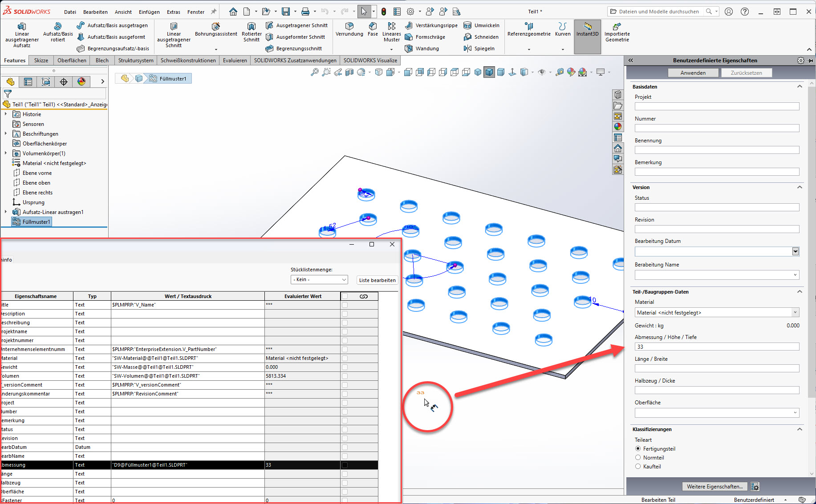Screen dimensions: 816x504
Task: Open the Extras menu
Action: 174,12
